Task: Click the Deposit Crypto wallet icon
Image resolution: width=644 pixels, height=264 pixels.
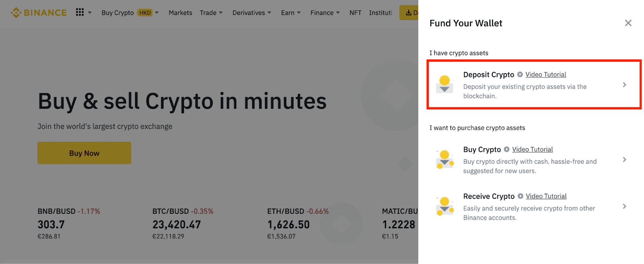Action: click(x=444, y=84)
